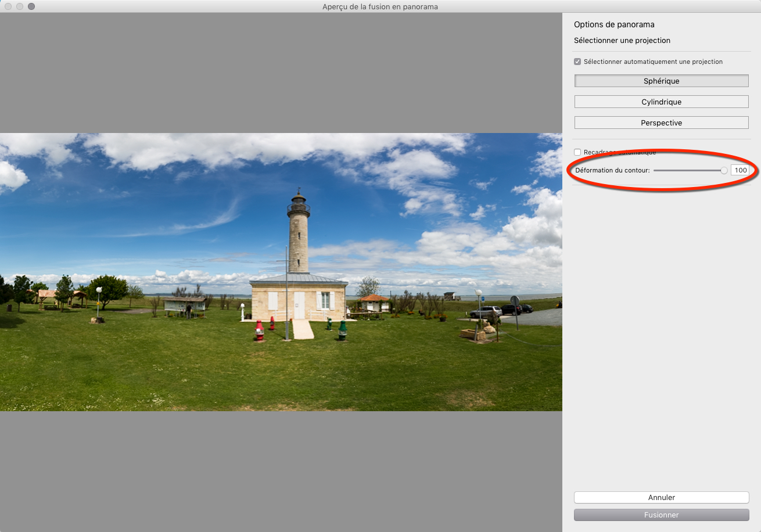Click Fusionner to merge the panorama
Viewport: 761px width, 532px height.
pyautogui.click(x=661, y=515)
